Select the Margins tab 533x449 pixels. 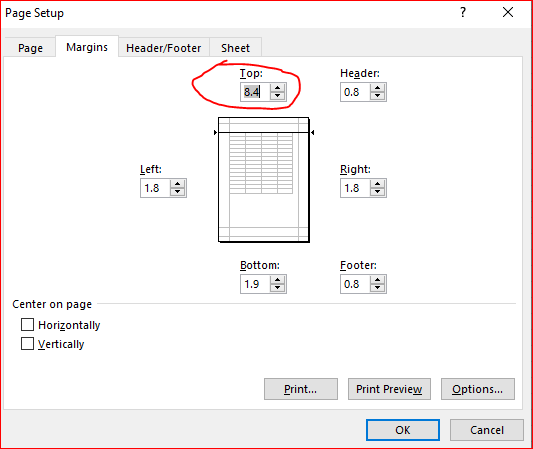[x=87, y=47]
